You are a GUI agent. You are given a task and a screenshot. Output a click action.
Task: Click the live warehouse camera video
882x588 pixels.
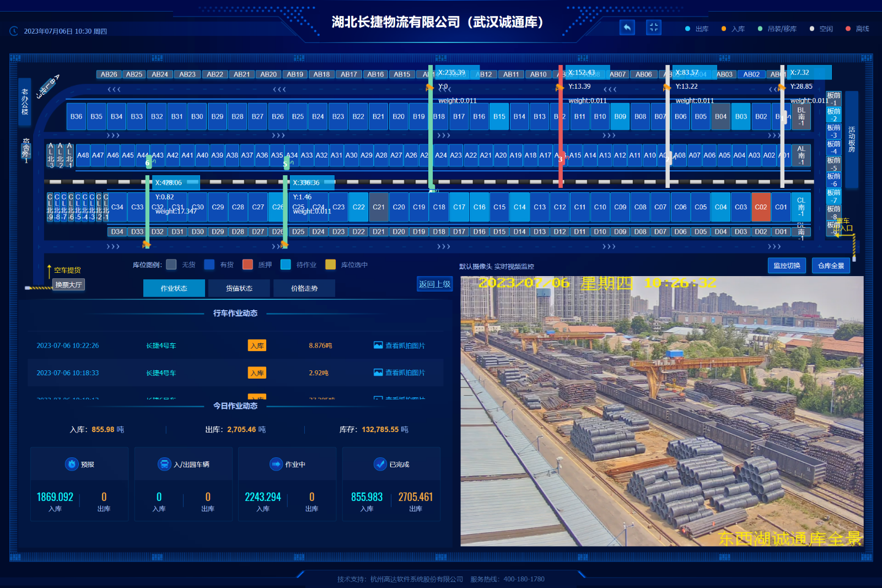coord(661,411)
